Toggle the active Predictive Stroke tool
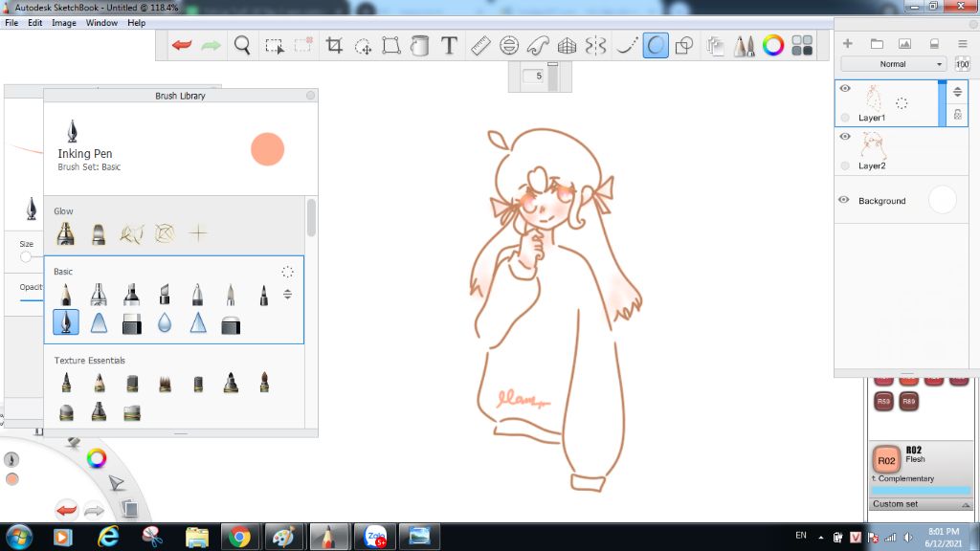The width and height of the screenshot is (980, 551). click(x=655, y=45)
